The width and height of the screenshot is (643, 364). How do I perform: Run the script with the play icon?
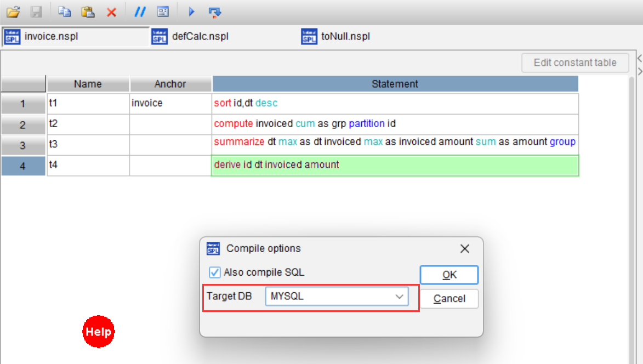191,12
